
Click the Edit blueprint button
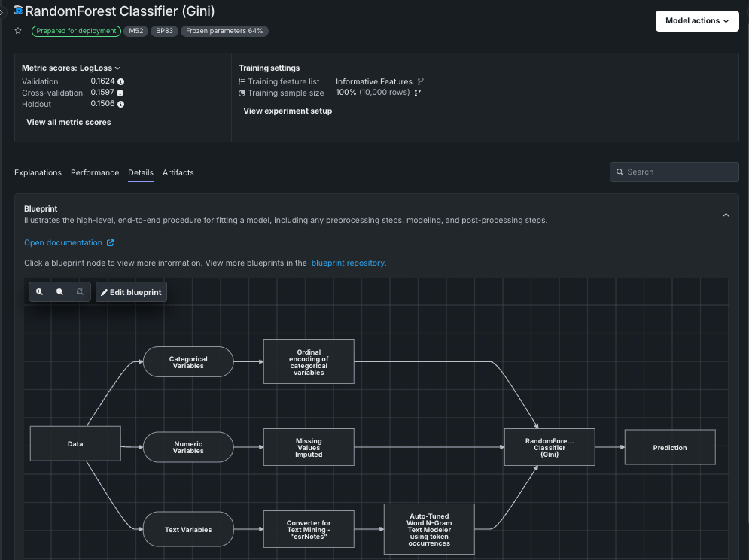tap(131, 292)
